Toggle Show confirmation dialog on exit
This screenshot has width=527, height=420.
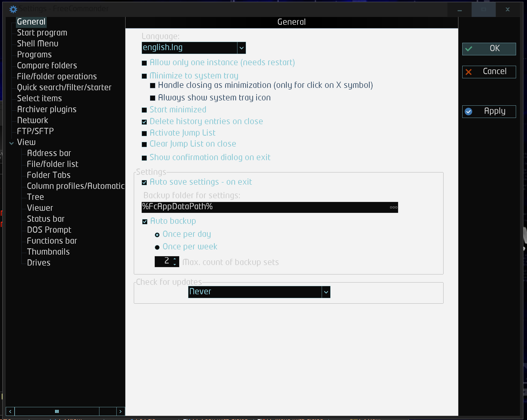(144, 158)
